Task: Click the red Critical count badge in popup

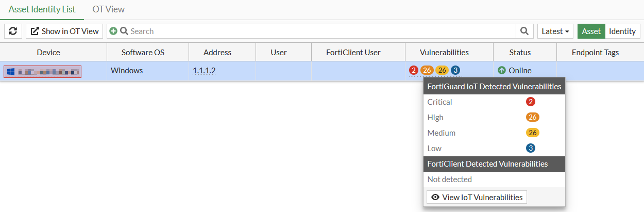Action: (x=531, y=102)
